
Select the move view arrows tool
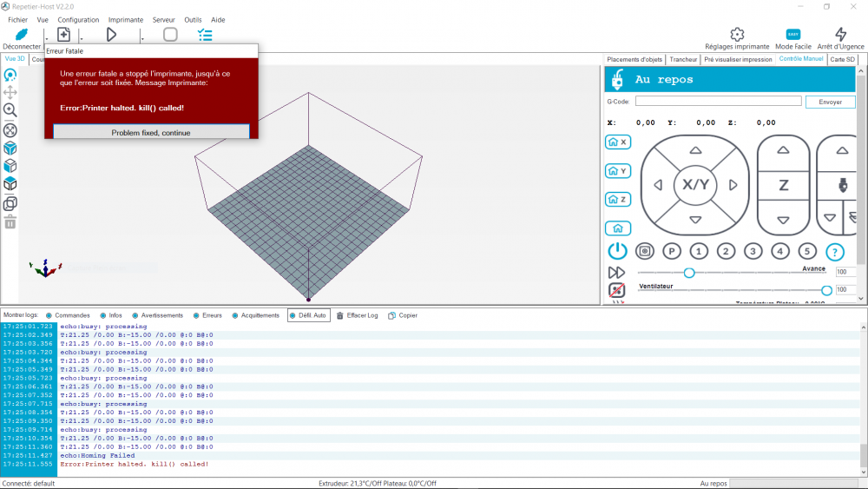tap(10, 92)
